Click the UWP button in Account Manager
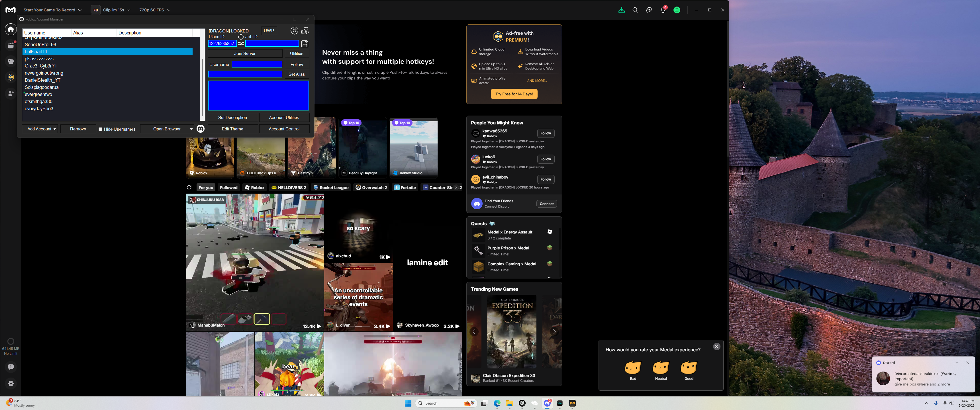 click(x=269, y=31)
